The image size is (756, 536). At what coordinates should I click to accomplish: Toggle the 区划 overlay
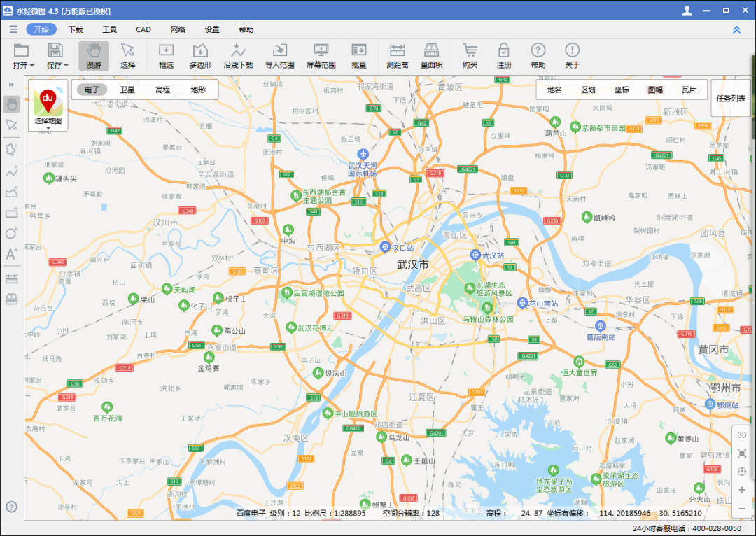point(588,90)
